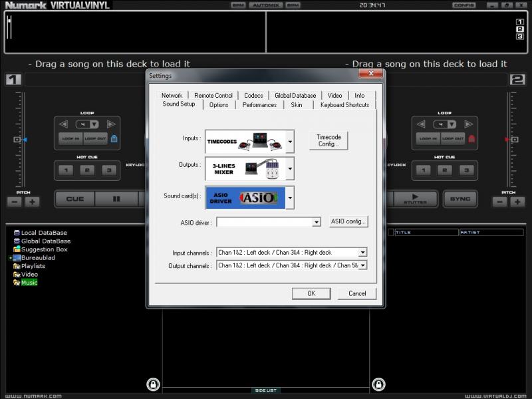532x399 pixels.
Task: Switch to the Keyboard Shortcuts tab
Action: 344,105
